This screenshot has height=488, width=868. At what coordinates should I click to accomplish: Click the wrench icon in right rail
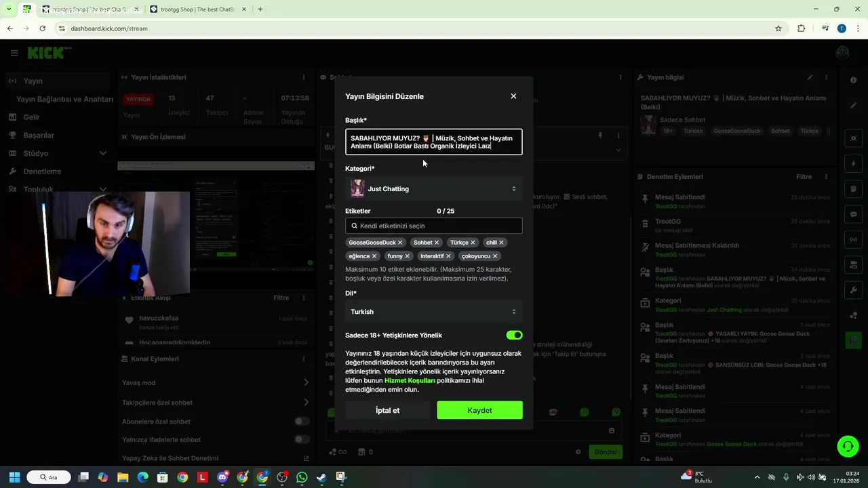(x=854, y=290)
